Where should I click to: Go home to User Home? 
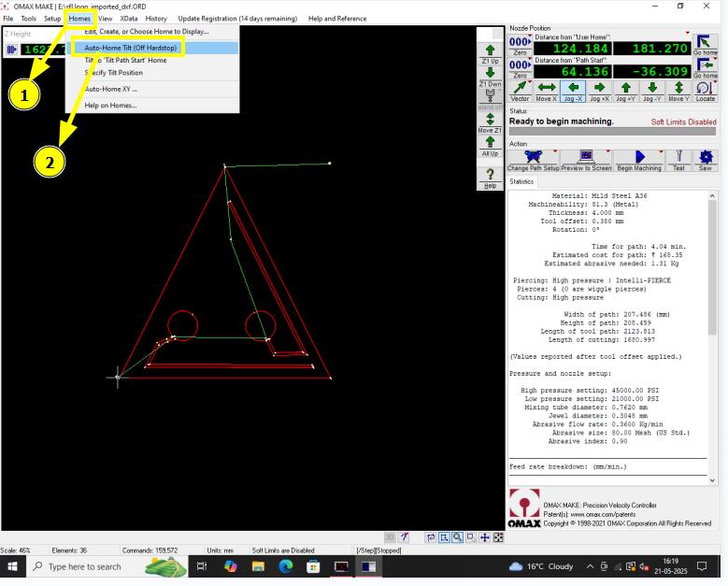click(x=706, y=45)
